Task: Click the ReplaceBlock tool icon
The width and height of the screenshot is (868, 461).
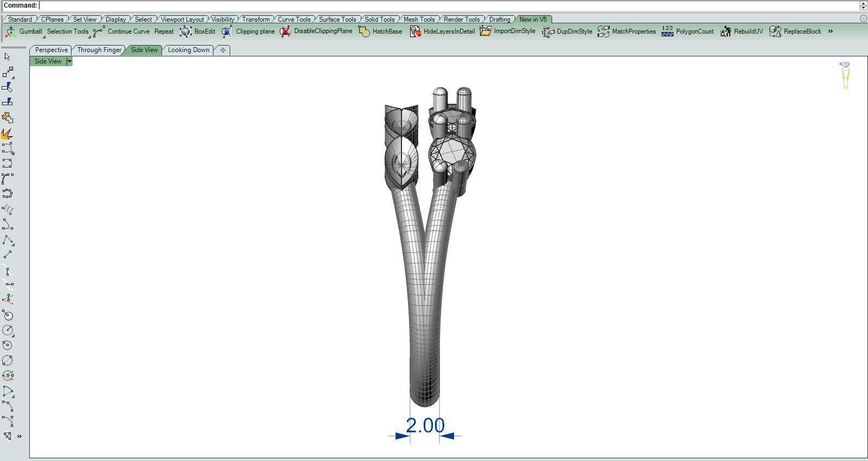Action: [775, 31]
